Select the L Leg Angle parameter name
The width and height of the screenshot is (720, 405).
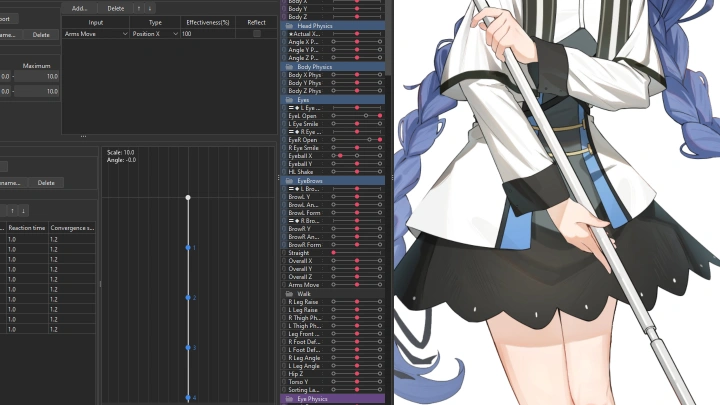pyautogui.click(x=304, y=366)
